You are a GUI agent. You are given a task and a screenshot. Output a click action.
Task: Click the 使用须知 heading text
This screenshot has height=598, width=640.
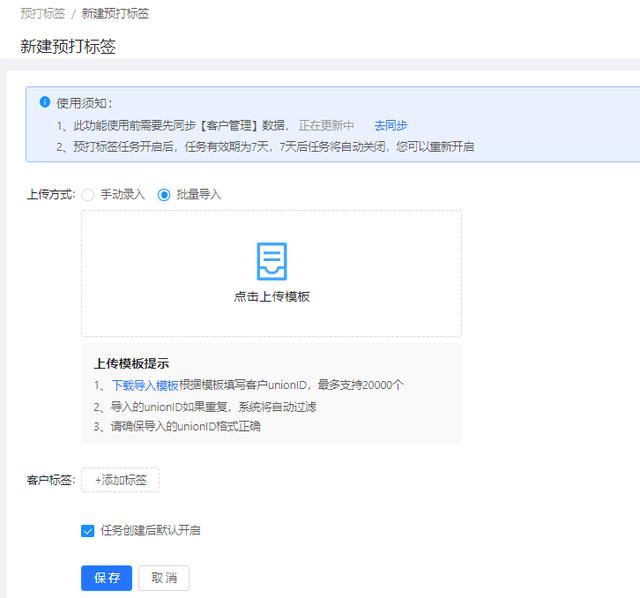[x=84, y=103]
